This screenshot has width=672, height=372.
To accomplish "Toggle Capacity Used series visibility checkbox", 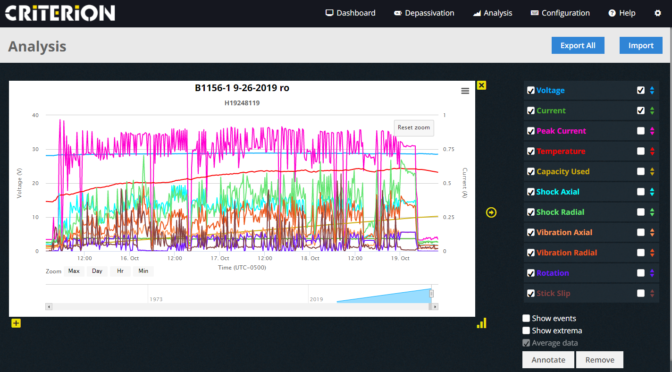I will point(531,171).
